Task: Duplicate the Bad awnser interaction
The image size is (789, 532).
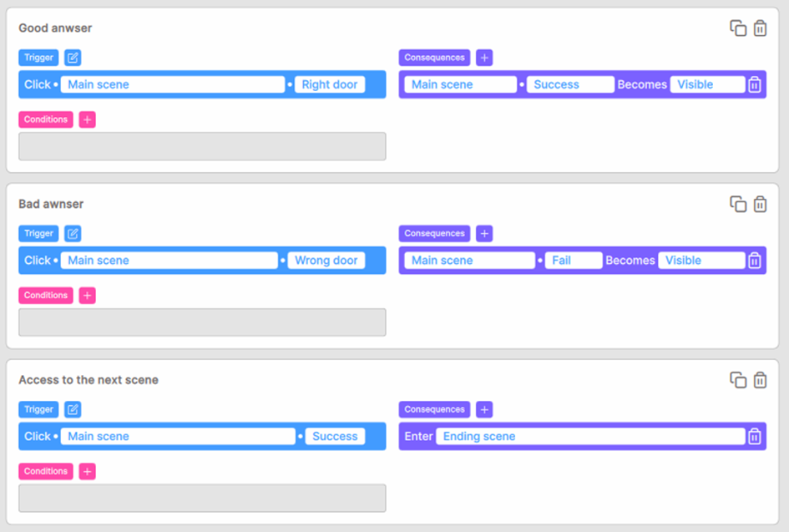Action: pyautogui.click(x=738, y=204)
